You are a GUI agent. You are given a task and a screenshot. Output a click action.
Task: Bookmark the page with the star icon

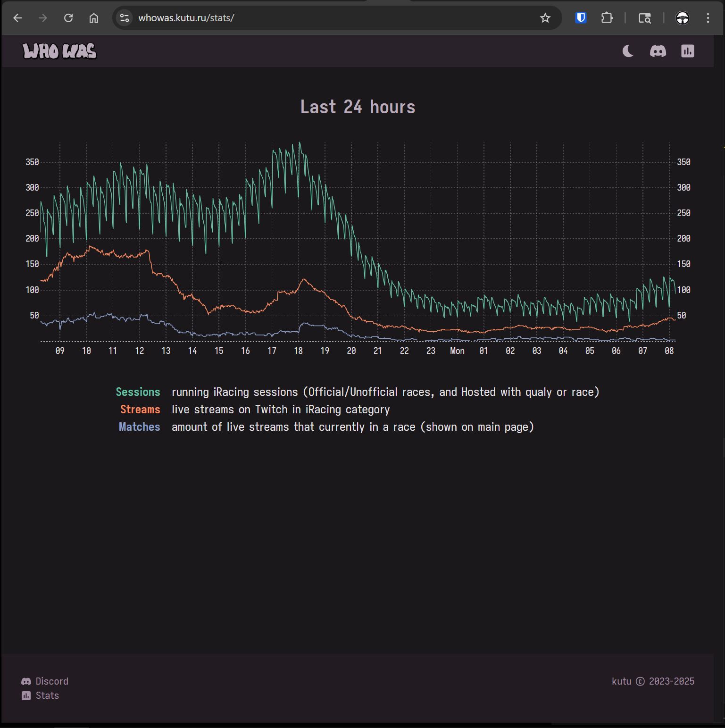coord(545,18)
